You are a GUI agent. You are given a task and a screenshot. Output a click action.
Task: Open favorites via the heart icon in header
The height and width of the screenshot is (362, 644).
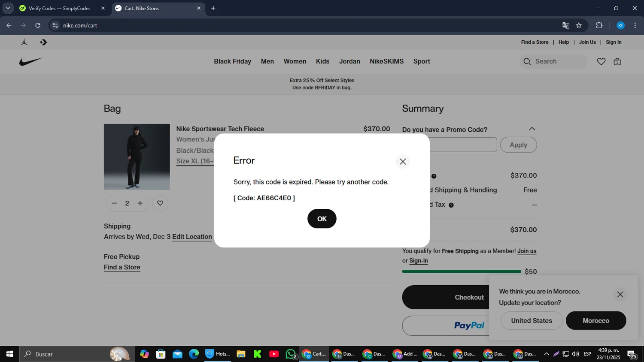tap(601, 62)
